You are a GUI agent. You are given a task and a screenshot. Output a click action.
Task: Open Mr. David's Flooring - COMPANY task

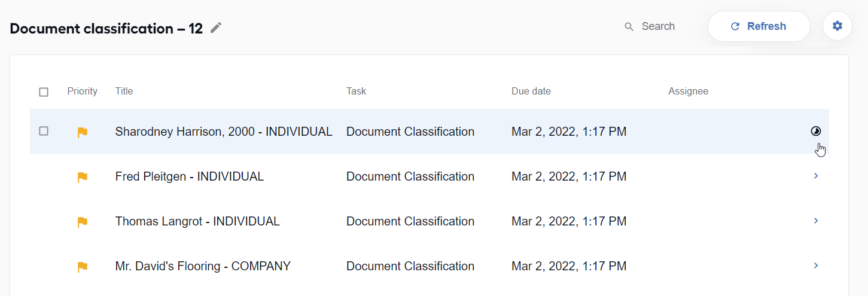[203, 266]
